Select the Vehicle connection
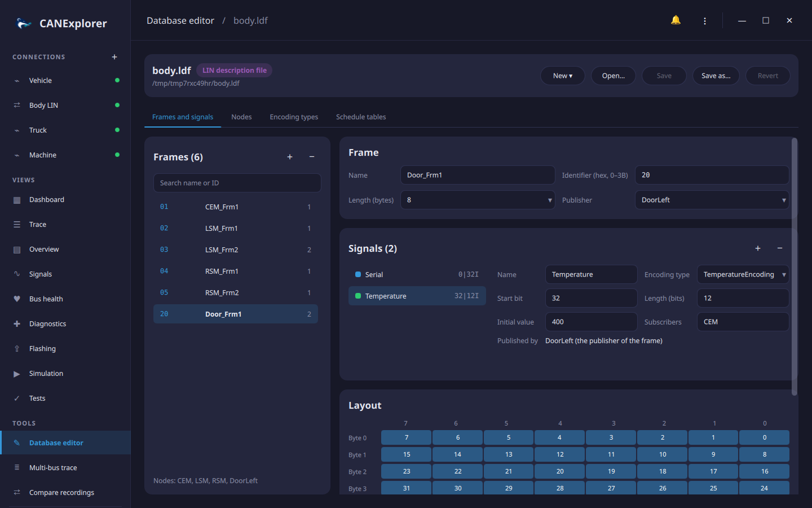This screenshot has width=812, height=508. [x=65, y=81]
